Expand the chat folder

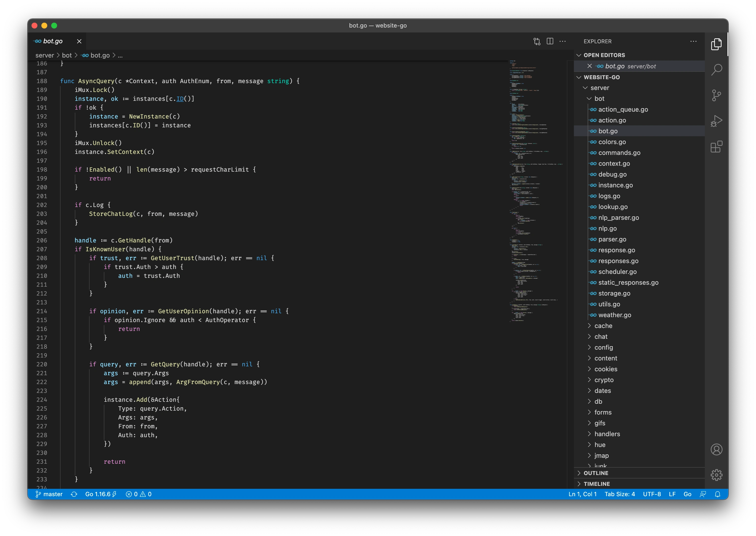click(639, 337)
